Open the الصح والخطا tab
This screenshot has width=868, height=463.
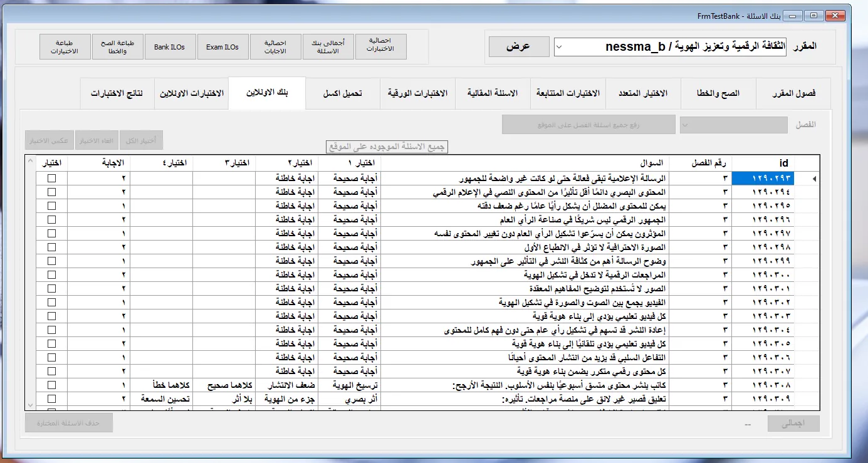(718, 93)
